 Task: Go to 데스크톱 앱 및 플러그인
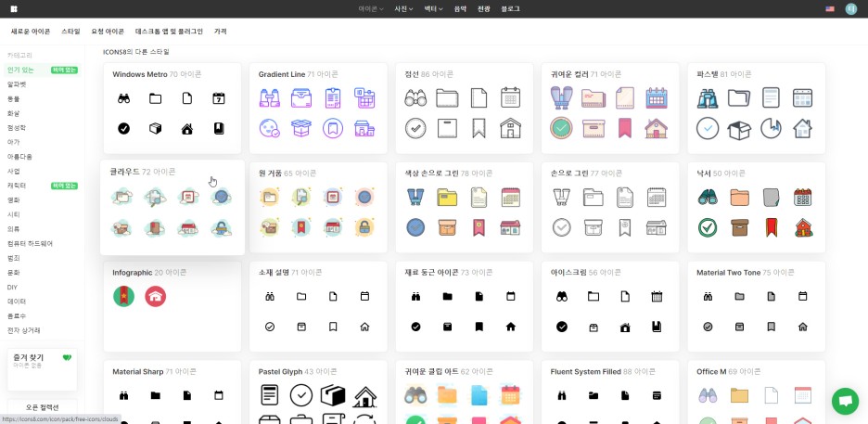point(169,32)
